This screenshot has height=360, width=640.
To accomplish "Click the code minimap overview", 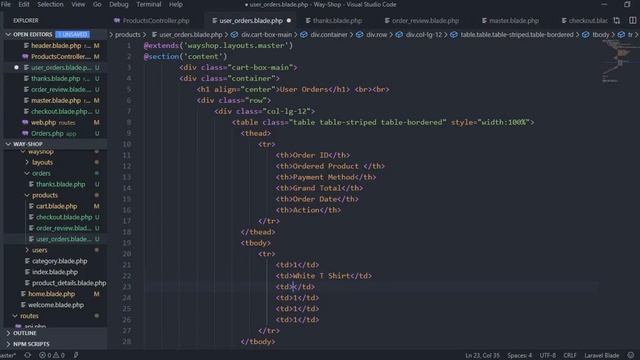I will (x=619, y=61).
